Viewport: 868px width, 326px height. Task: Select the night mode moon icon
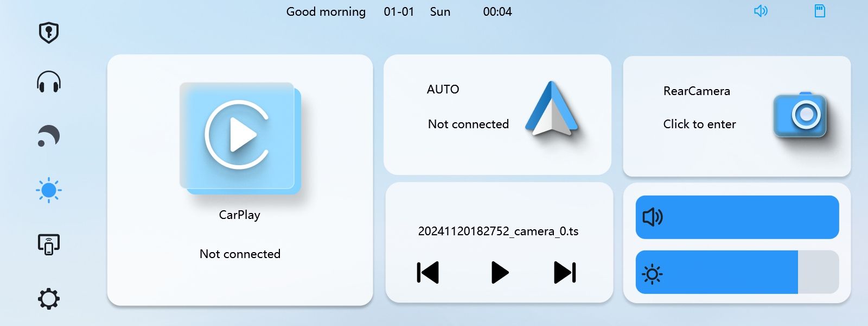49,136
